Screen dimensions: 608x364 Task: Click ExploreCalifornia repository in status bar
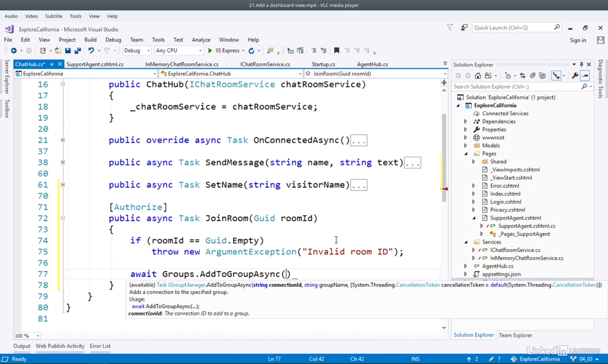pos(536,359)
